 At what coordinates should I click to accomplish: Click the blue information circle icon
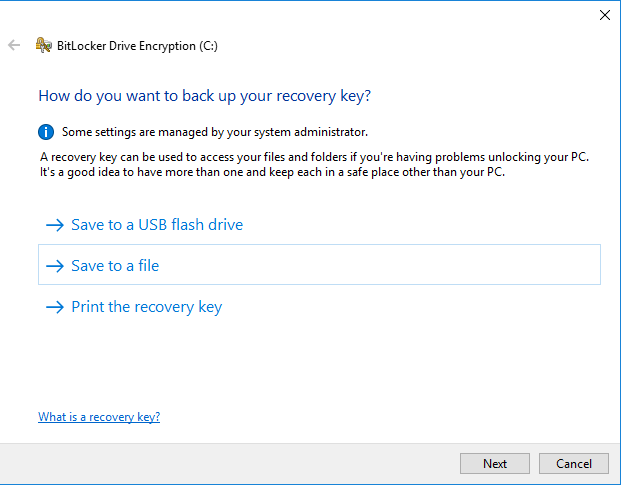46,132
